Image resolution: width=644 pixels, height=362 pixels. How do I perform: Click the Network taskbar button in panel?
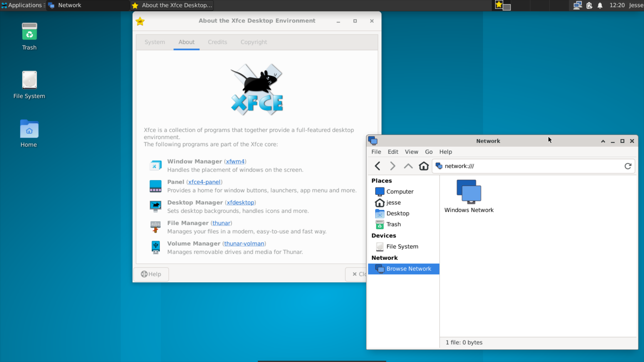[88, 5]
